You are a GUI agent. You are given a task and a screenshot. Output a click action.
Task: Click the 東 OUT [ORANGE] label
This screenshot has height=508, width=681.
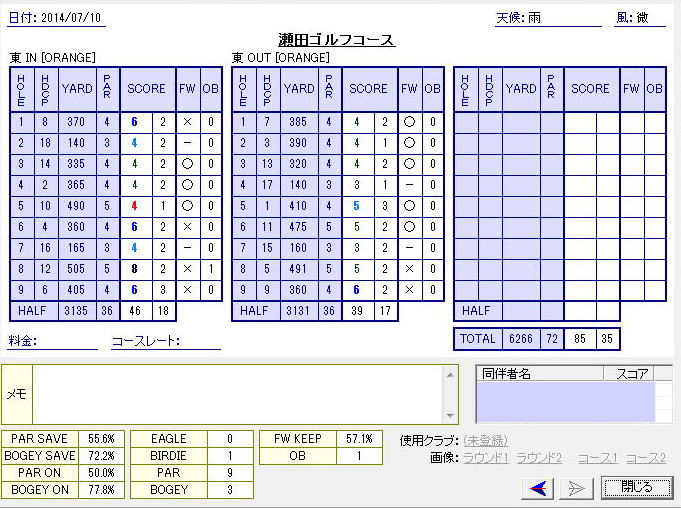click(281, 58)
